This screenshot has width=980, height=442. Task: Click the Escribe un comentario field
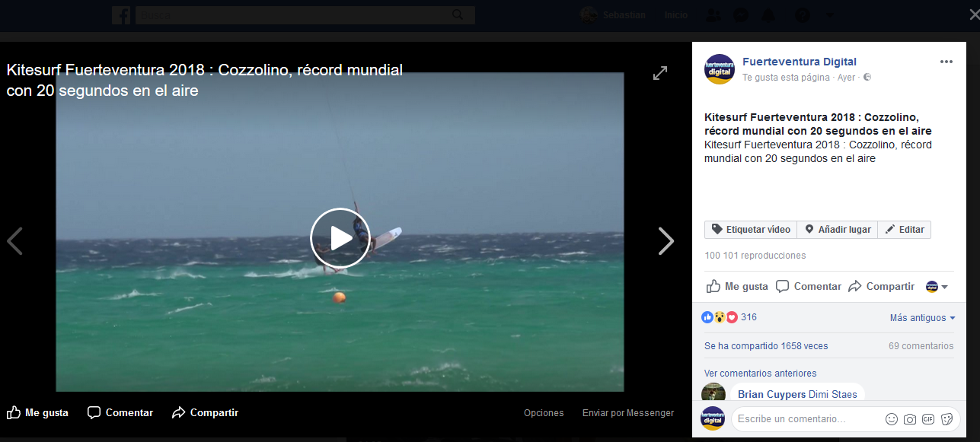pyautogui.click(x=807, y=419)
